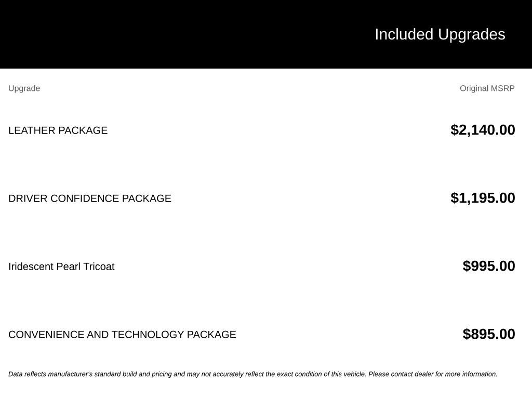Click the black header banner
The height and width of the screenshot is (399, 532).
(266, 34)
